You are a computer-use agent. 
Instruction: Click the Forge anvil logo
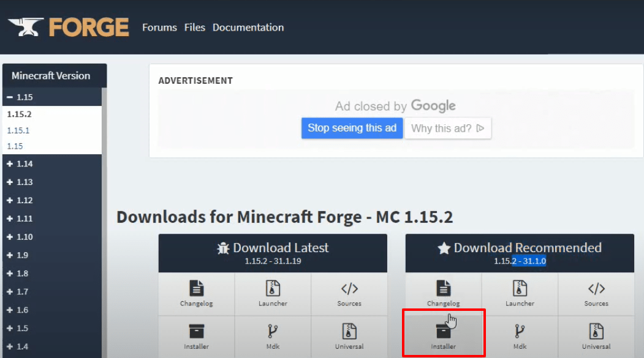pos(26,27)
